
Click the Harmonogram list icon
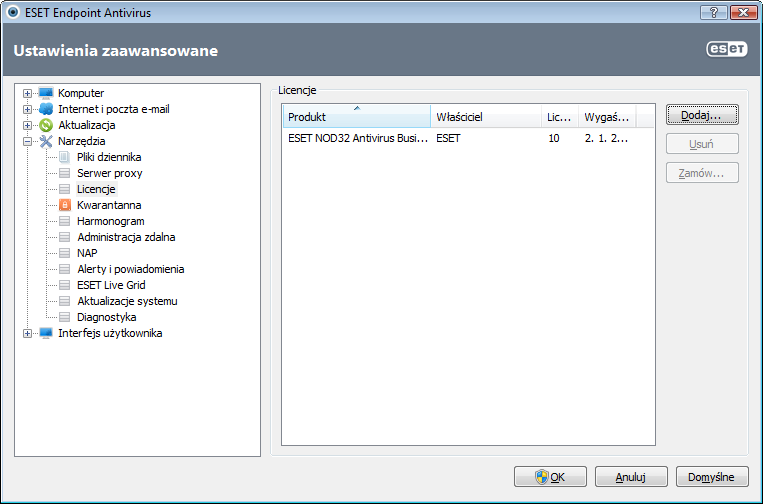[x=64, y=221]
